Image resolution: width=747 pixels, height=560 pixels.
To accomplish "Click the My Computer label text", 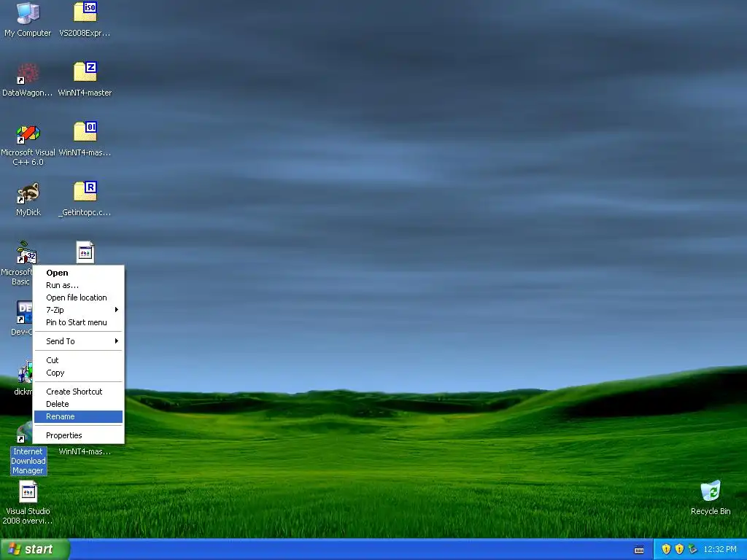I will coord(28,34).
